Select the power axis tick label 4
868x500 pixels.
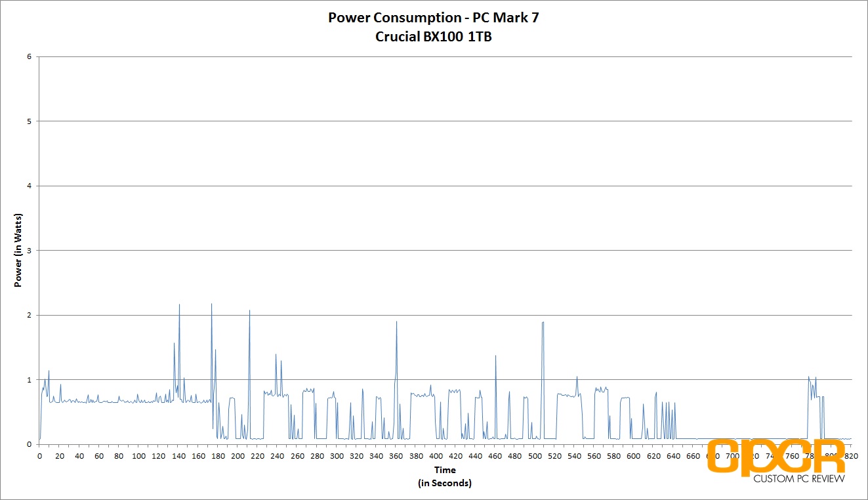pos(29,186)
